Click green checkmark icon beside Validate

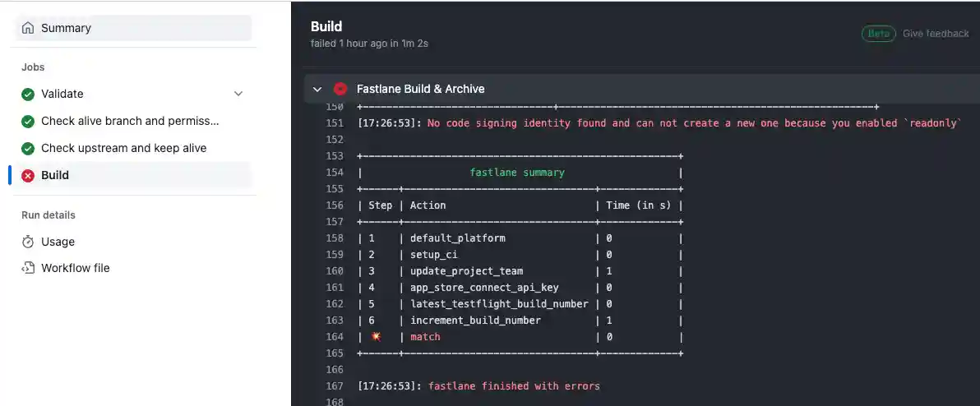pos(28,94)
